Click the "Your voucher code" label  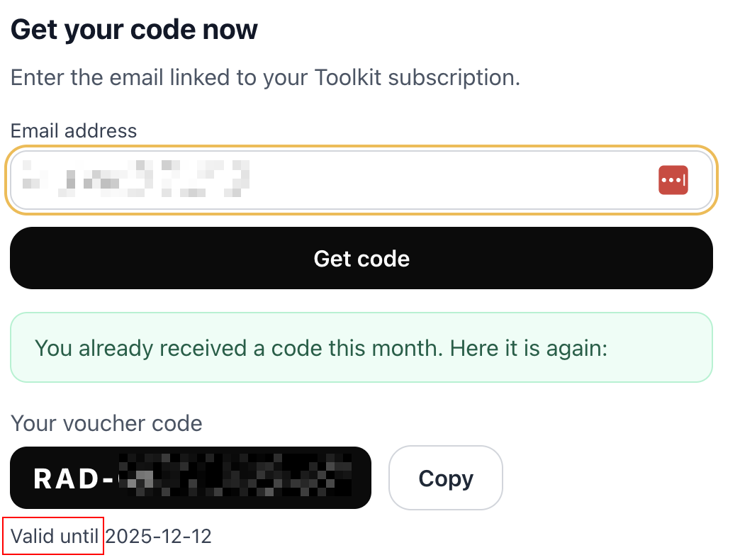106,423
